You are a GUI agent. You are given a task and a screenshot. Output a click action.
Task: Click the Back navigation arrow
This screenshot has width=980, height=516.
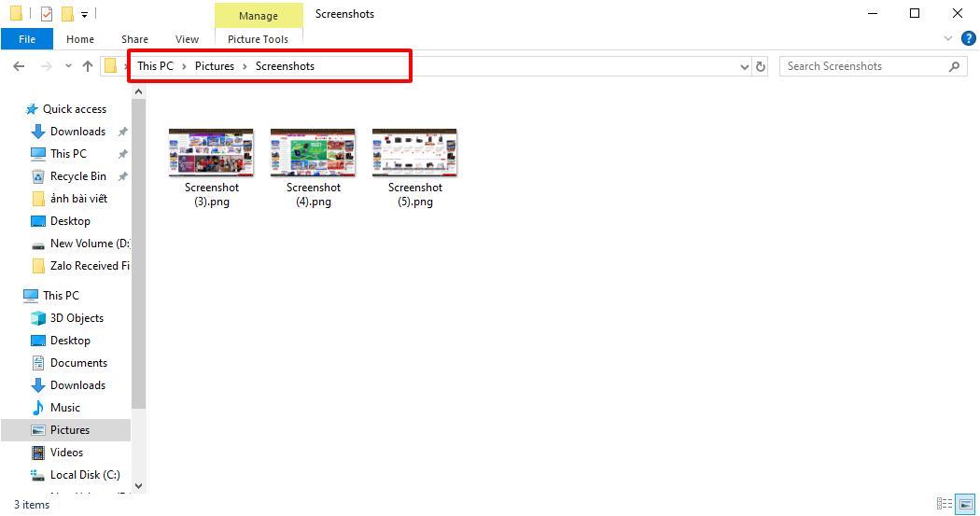coord(19,66)
